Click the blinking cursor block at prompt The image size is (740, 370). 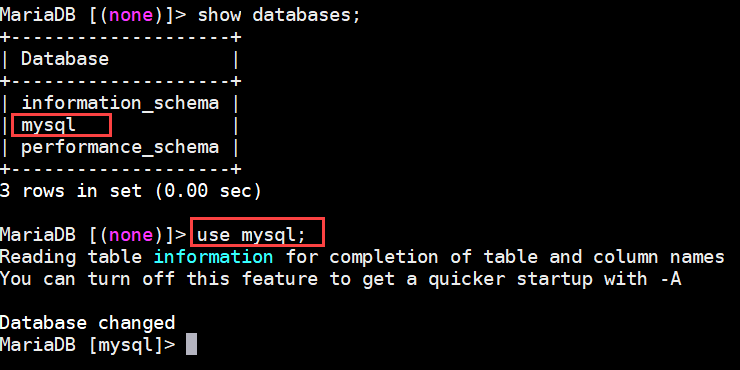click(x=191, y=344)
